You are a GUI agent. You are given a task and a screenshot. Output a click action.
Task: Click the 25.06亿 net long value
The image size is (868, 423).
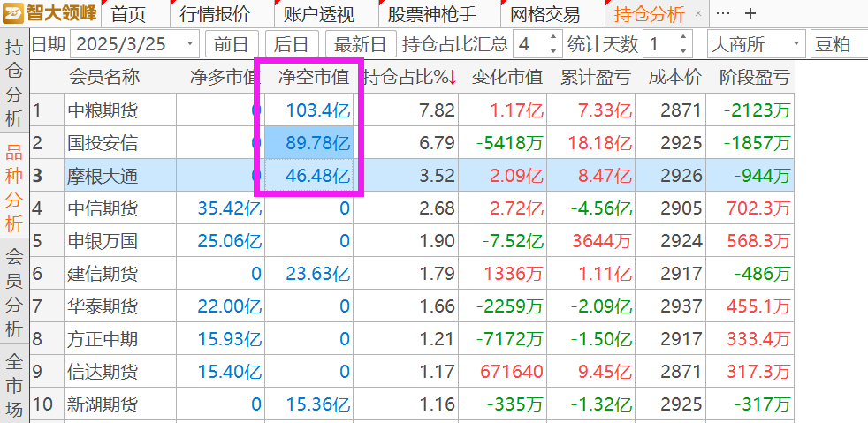click(230, 241)
